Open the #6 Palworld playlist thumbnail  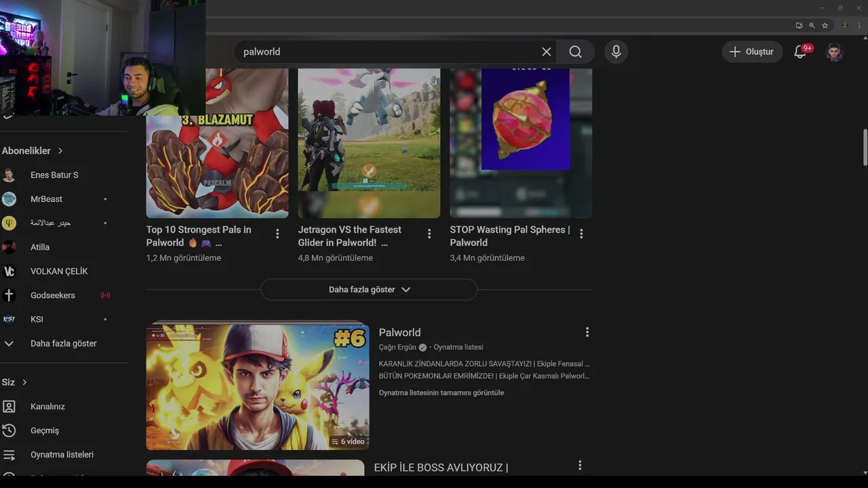pyautogui.click(x=258, y=386)
